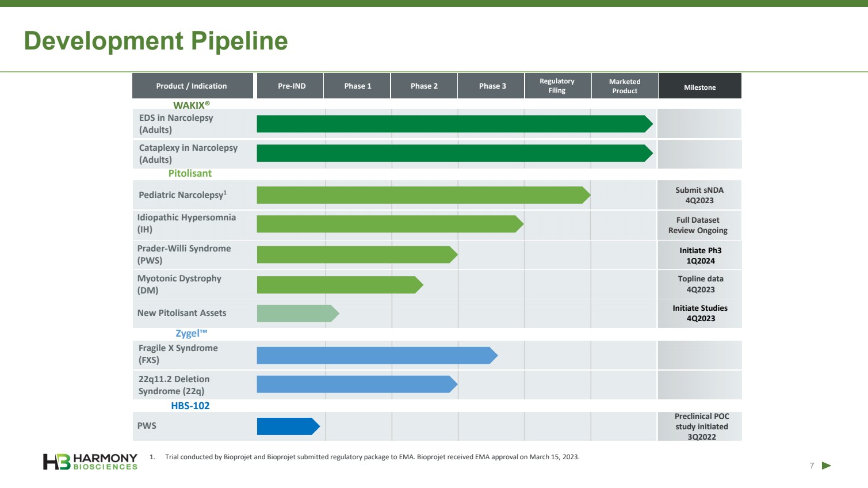Click the Pediatric Narcolepsy progress bar
The height and width of the screenshot is (488, 868).
tap(424, 195)
